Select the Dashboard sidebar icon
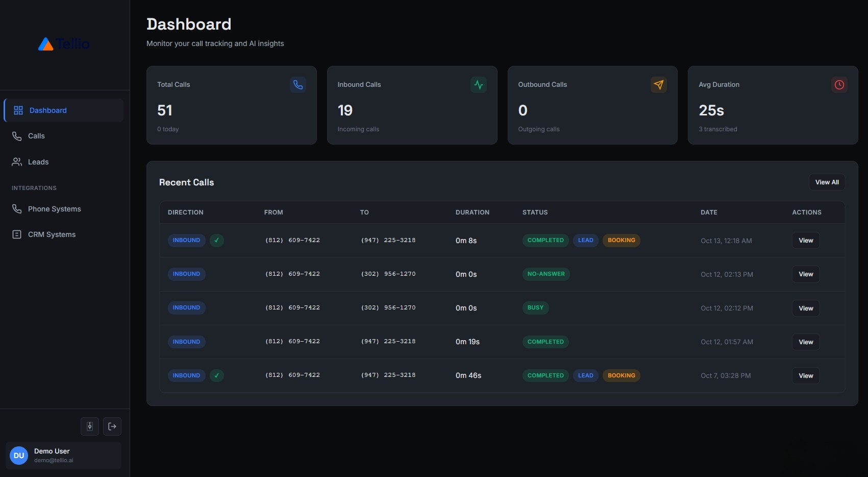868x477 pixels. 18,110
